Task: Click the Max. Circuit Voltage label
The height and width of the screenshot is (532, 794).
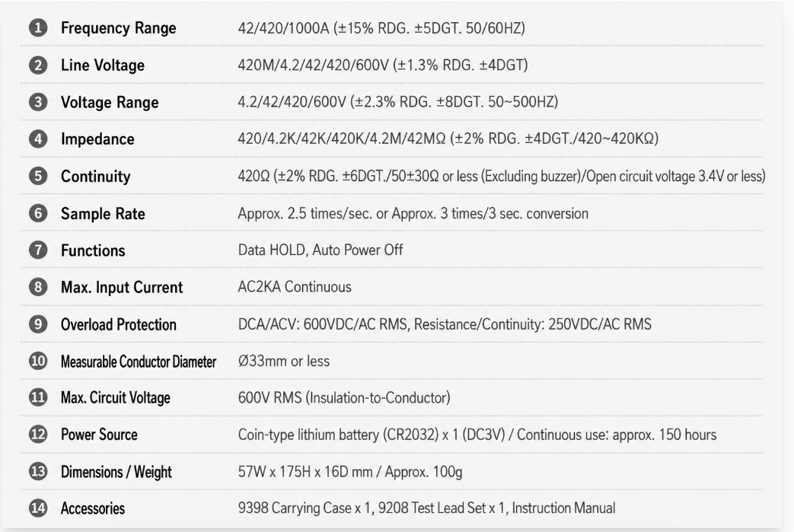Action: click(116, 398)
